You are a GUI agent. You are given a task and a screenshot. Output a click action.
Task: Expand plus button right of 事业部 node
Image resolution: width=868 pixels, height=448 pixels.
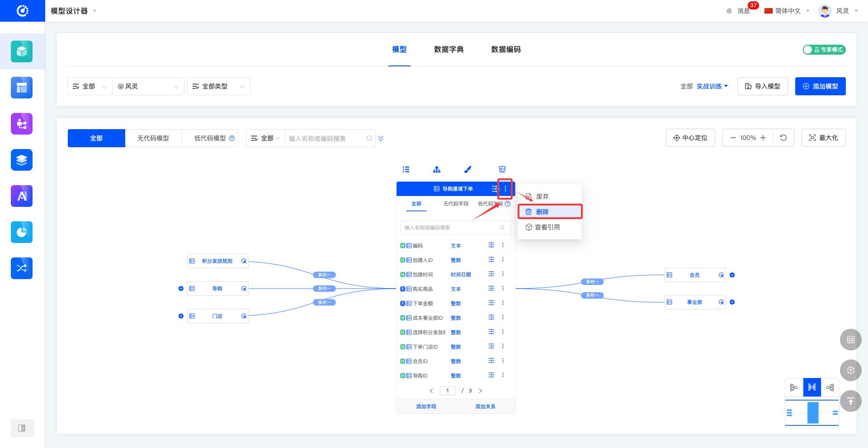pos(732,302)
